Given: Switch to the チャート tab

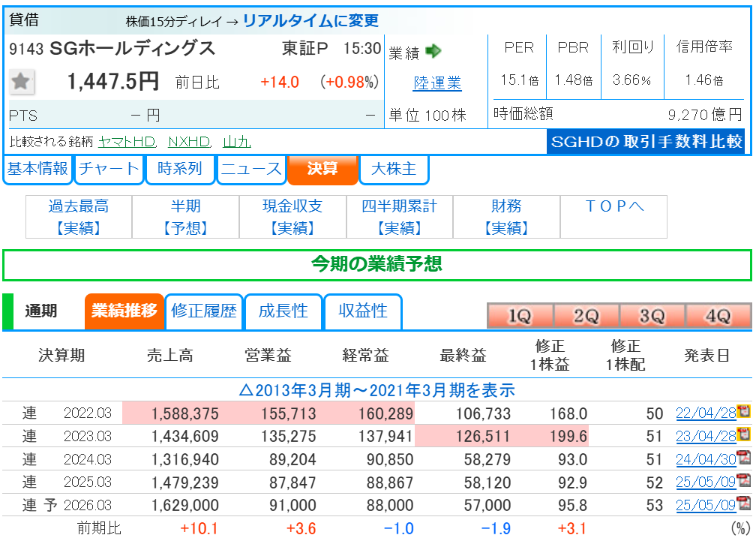Looking at the screenshot, I should click(109, 169).
